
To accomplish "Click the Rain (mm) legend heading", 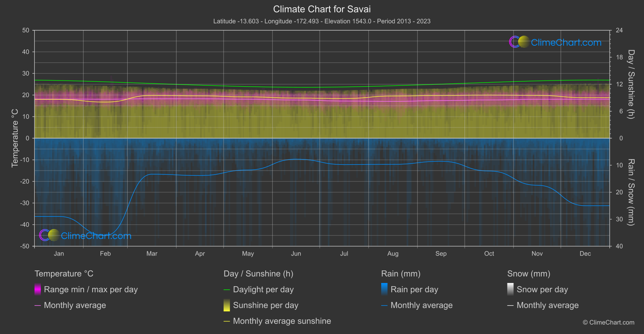I will coord(401,274).
